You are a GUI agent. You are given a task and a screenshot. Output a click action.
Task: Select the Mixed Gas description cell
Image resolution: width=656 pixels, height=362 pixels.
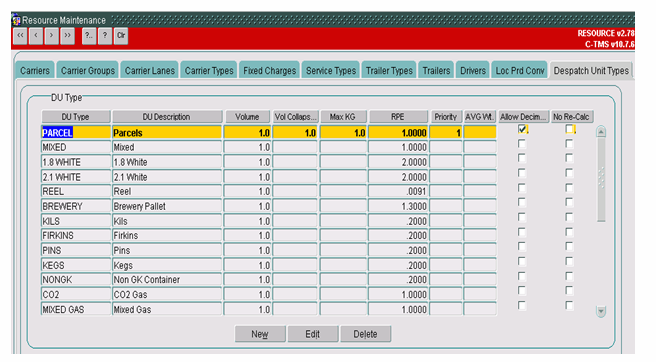(x=167, y=309)
